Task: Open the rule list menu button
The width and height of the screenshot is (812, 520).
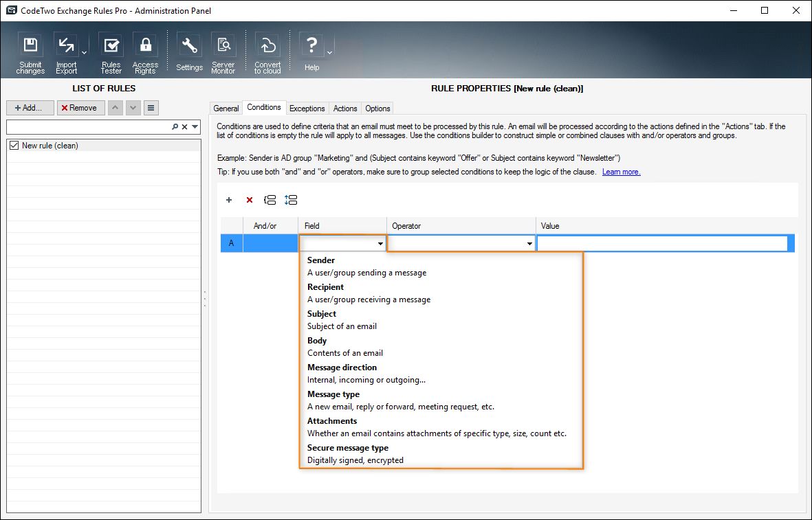Action: click(x=151, y=108)
